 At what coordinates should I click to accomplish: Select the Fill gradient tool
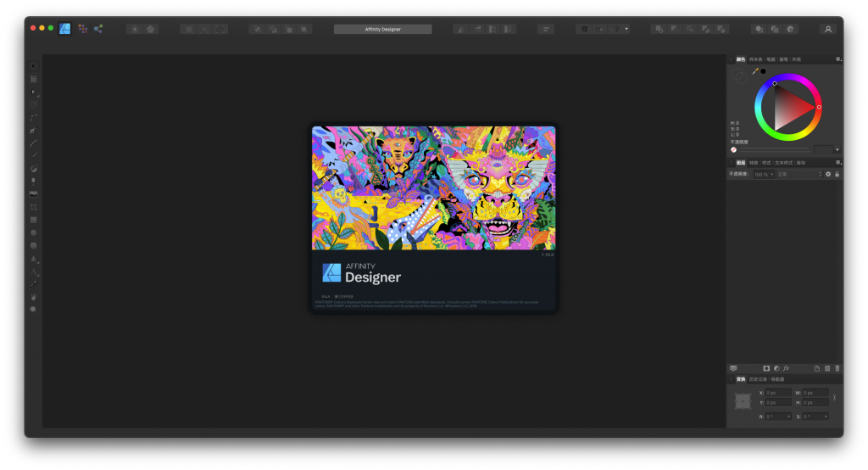click(33, 169)
